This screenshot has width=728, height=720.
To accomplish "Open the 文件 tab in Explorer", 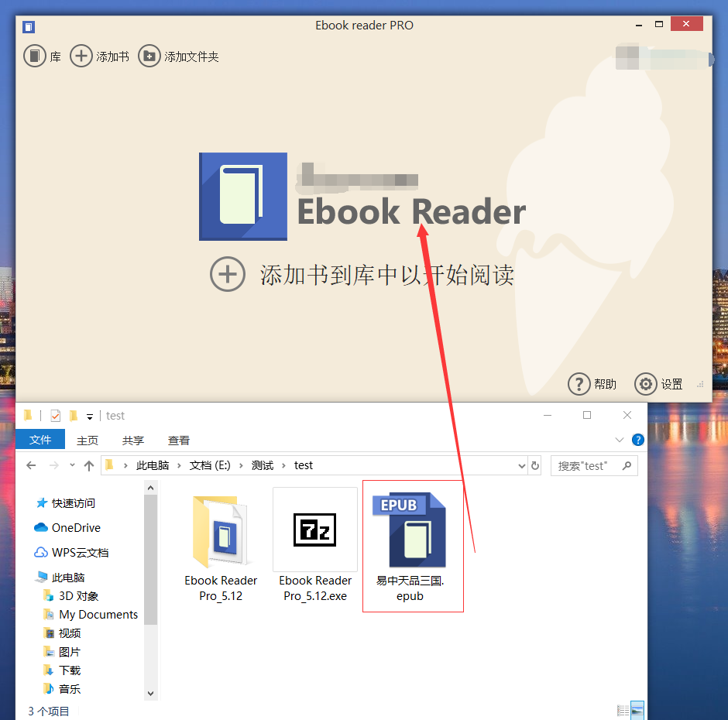I will (40, 440).
